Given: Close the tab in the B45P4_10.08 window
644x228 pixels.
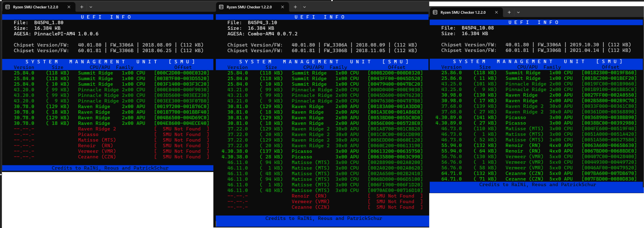Looking at the screenshot, I should pos(496,12).
